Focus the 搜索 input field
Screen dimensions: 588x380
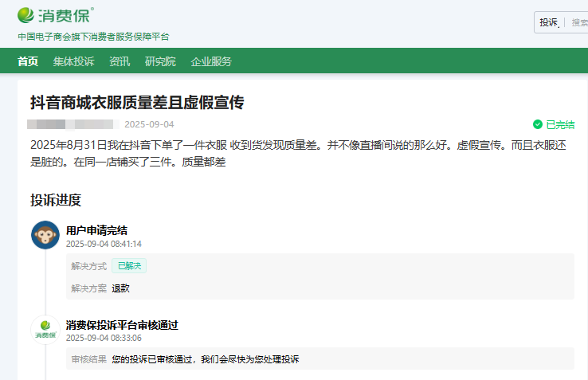coord(579,22)
